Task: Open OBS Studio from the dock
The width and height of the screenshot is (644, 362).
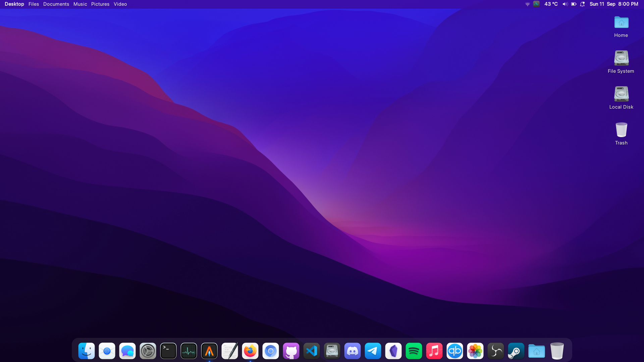Action: pyautogui.click(x=495, y=351)
